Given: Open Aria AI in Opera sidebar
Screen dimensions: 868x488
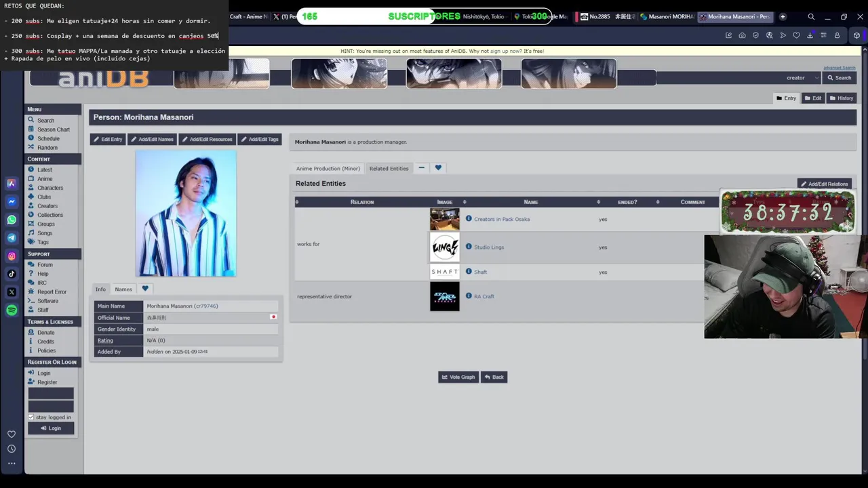Looking at the screenshot, I should click(x=12, y=184).
